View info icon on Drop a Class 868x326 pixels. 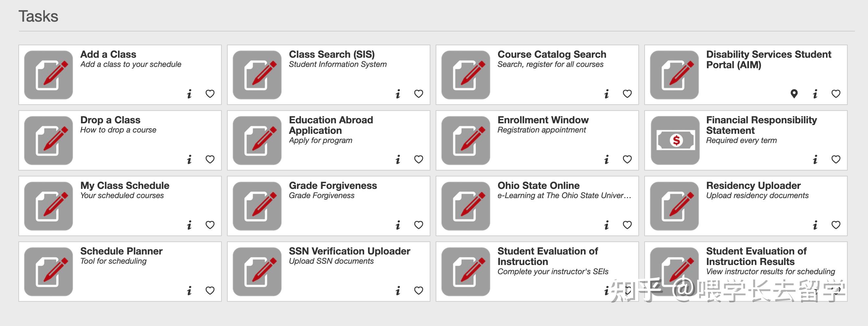pos(189,159)
